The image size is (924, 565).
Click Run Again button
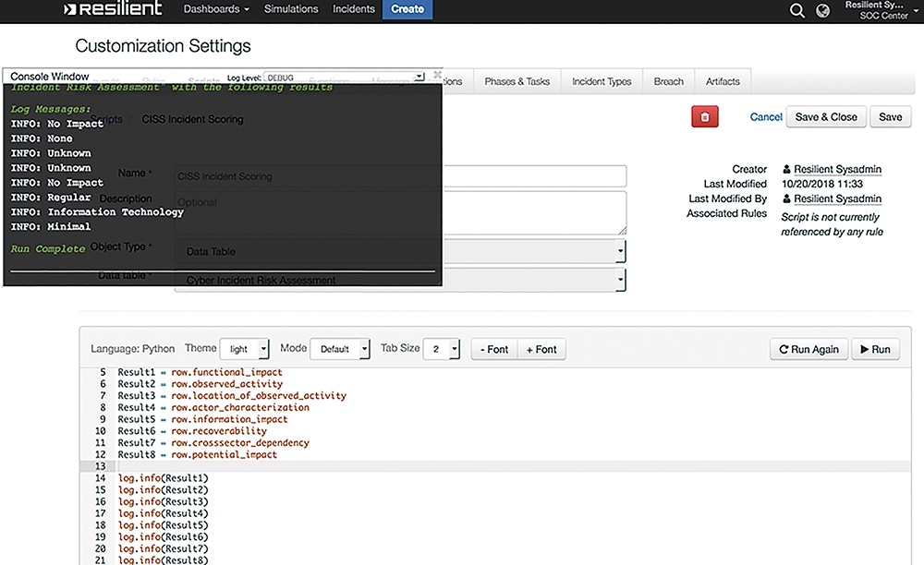(x=808, y=349)
